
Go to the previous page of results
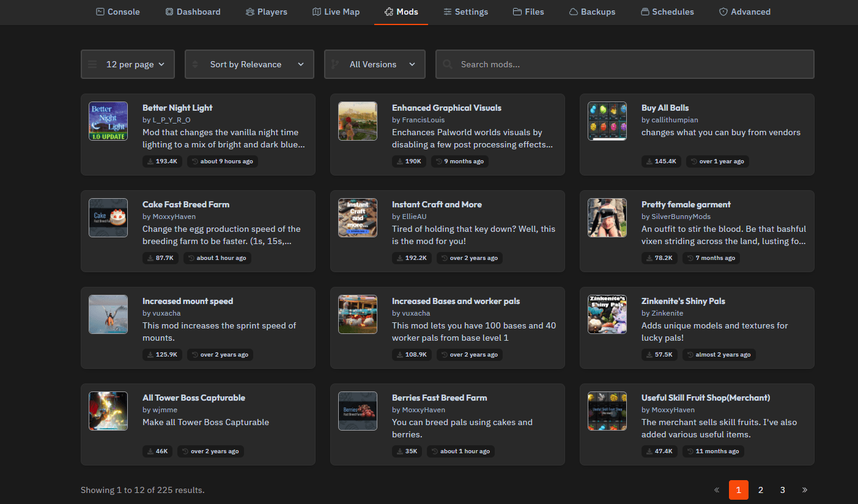[717, 490]
